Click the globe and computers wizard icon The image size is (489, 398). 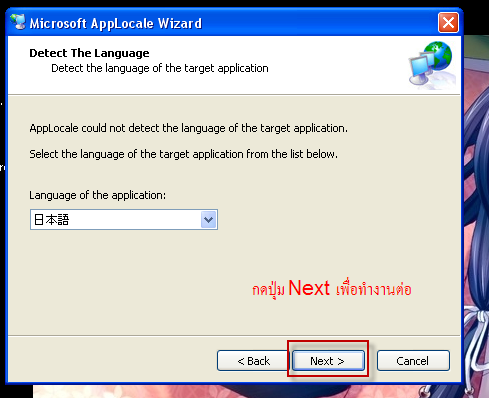[431, 65]
